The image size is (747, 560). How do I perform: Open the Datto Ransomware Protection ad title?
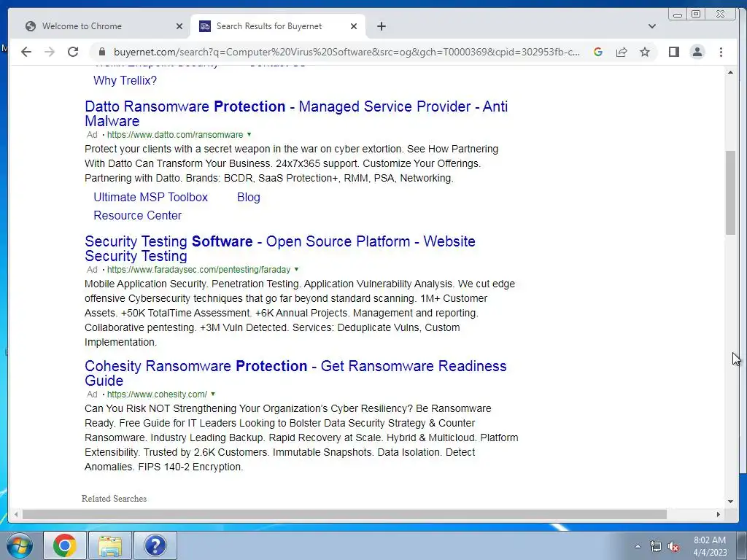click(x=296, y=113)
